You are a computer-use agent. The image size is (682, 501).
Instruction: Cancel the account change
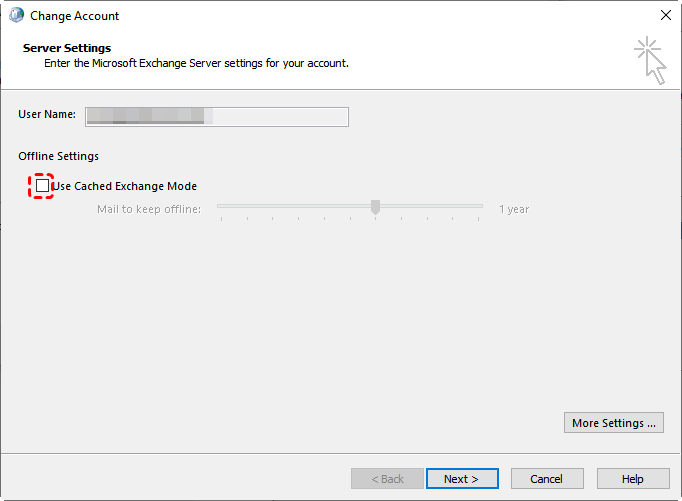(546, 479)
